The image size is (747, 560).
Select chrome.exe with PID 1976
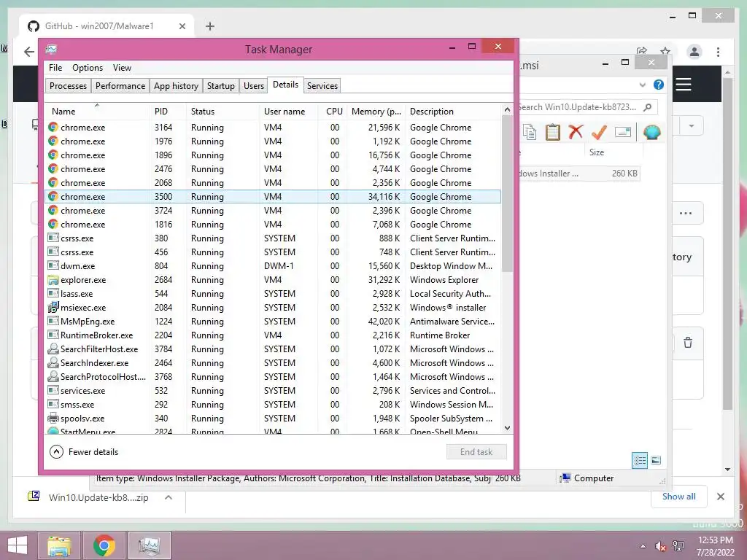273,141
